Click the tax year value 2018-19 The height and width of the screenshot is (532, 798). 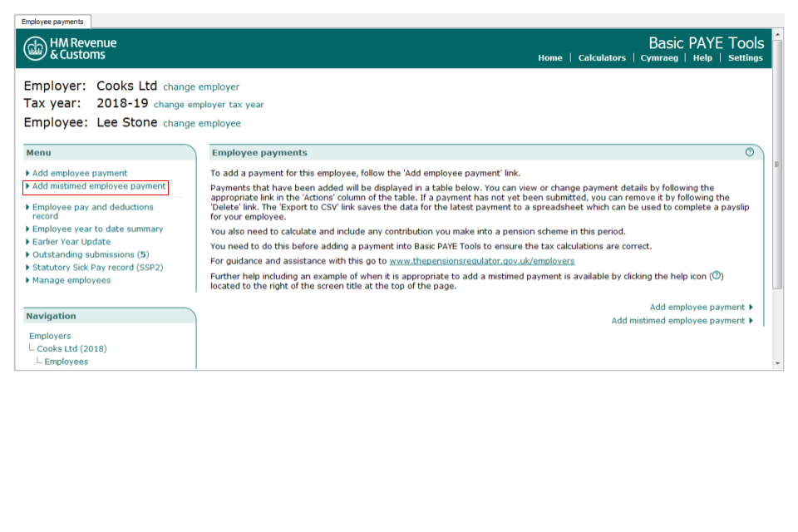(x=122, y=103)
